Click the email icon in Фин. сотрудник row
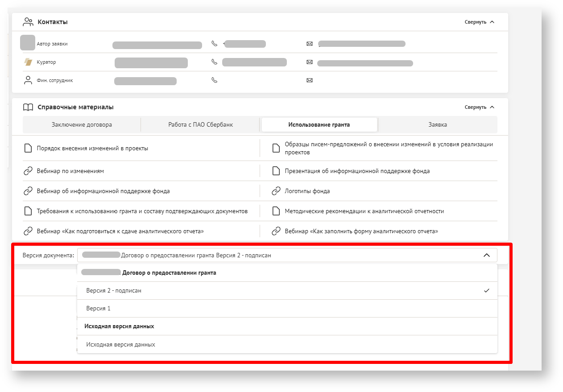 coord(310,81)
